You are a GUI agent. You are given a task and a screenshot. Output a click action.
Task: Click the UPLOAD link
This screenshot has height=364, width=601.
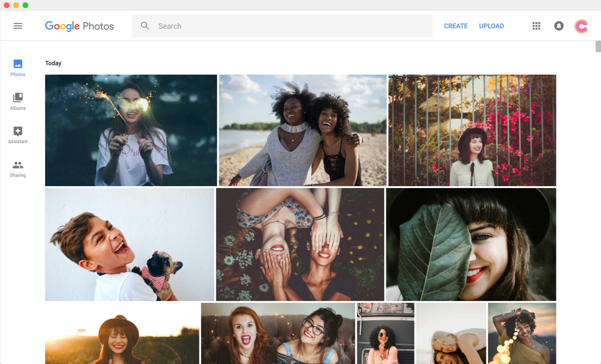[x=491, y=26]
